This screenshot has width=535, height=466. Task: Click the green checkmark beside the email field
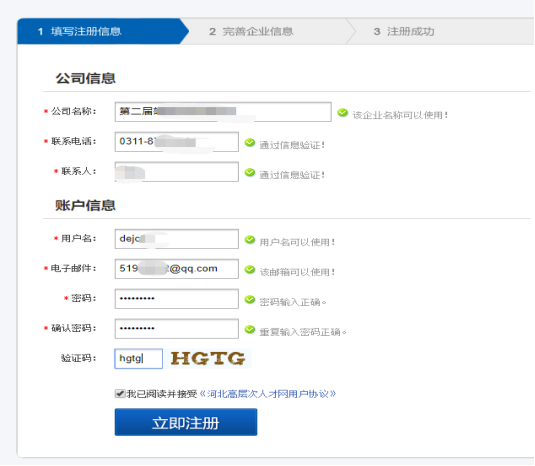click(x=250, y=270)
